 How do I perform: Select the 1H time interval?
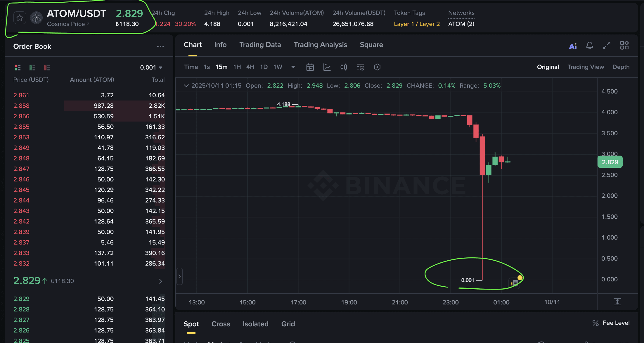point(237,67)
